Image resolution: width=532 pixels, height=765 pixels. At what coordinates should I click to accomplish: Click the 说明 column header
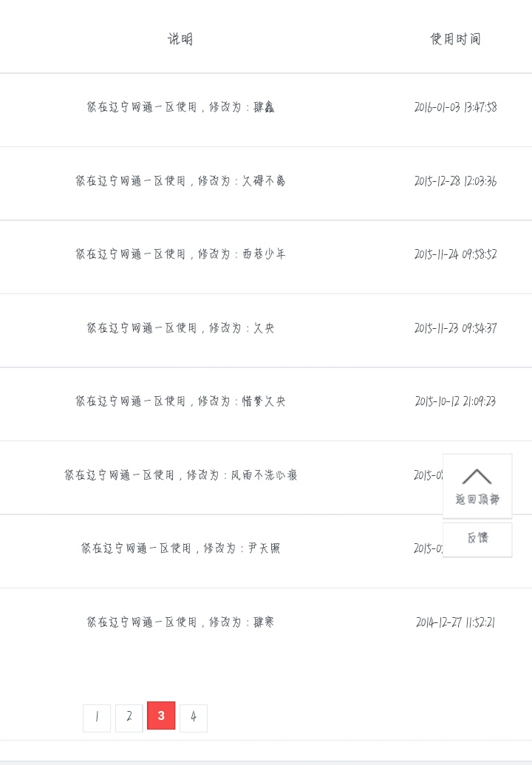180,39
